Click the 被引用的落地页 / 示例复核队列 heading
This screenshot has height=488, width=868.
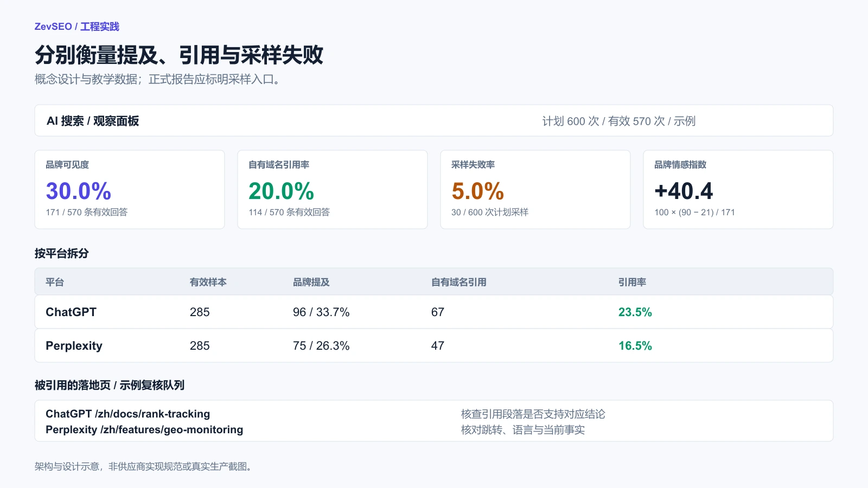tap(110, 385)
